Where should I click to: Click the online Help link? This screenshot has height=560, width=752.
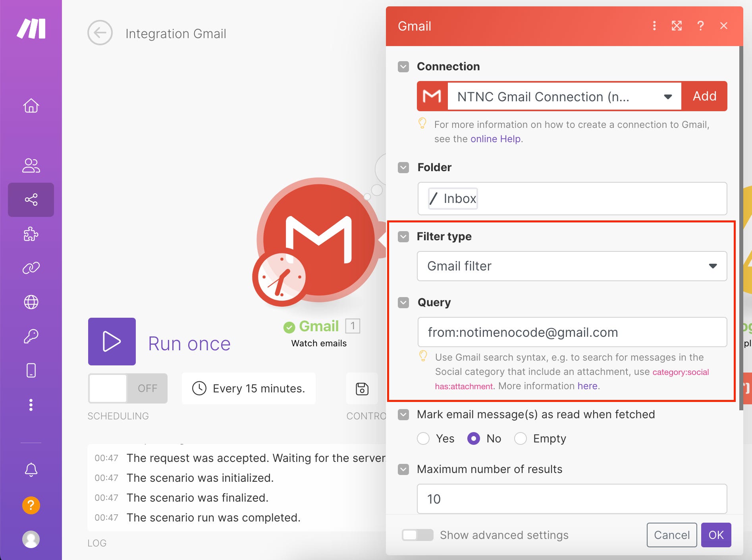(x=496, y=139)
